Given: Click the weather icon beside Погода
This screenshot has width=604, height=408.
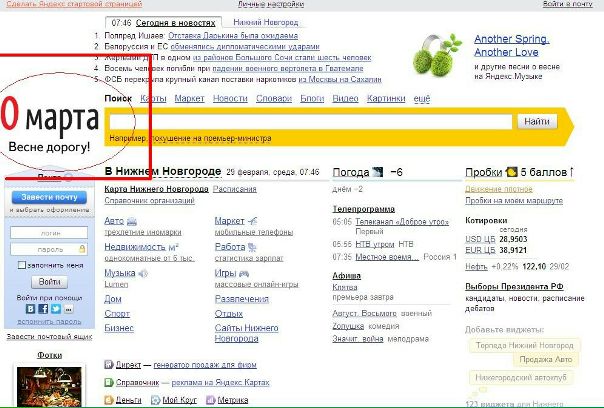Looking at the screenshot, I should (378, 172).
